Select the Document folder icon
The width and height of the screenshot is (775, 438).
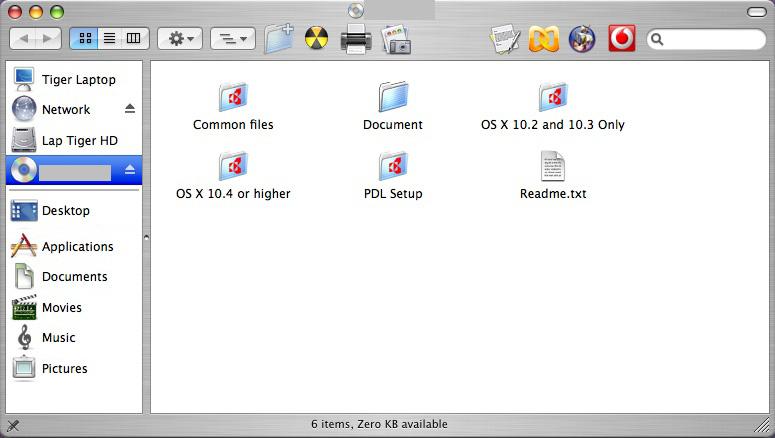click(x=393, y=96)
